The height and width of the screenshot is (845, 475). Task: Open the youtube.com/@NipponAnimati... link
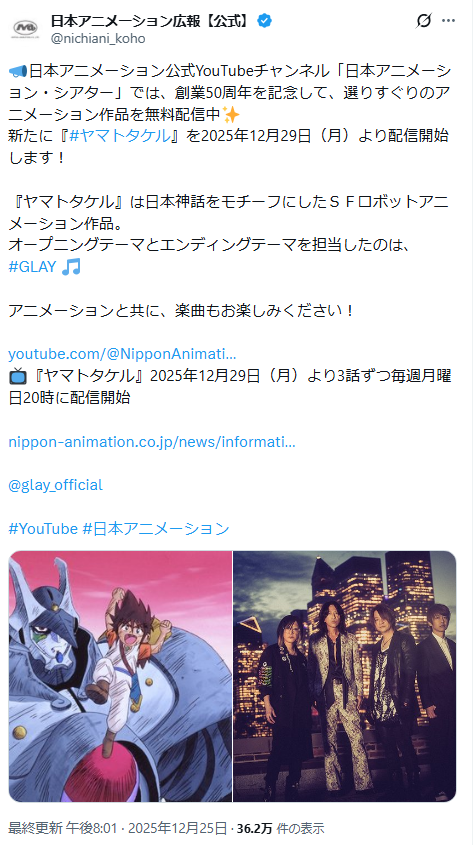(x=122, y=355)
